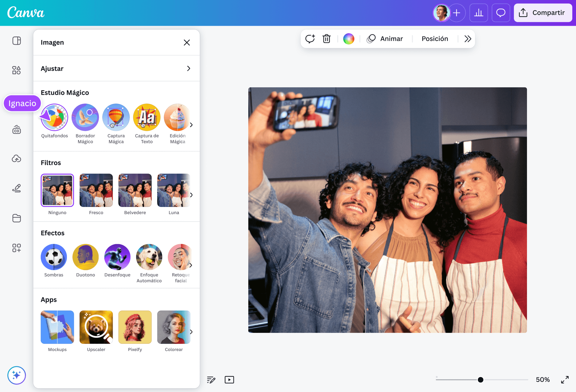Show more Filtros with the arrow

click(191, 195)
